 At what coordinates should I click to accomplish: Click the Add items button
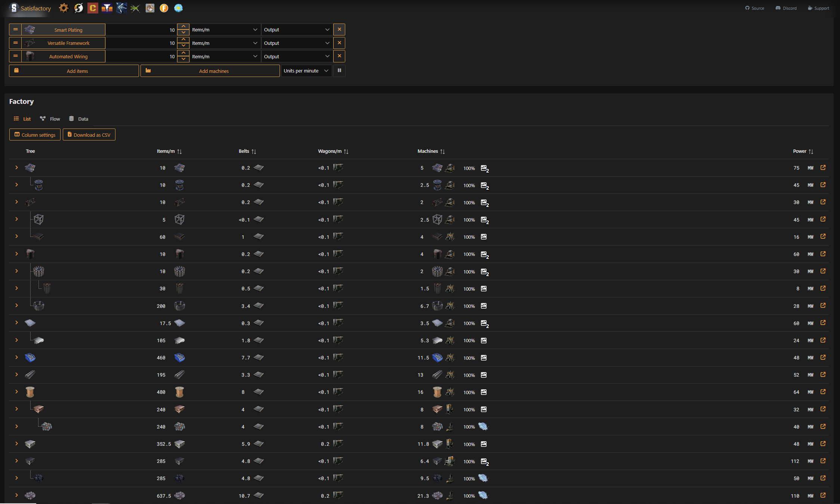(x=74, y=71)
